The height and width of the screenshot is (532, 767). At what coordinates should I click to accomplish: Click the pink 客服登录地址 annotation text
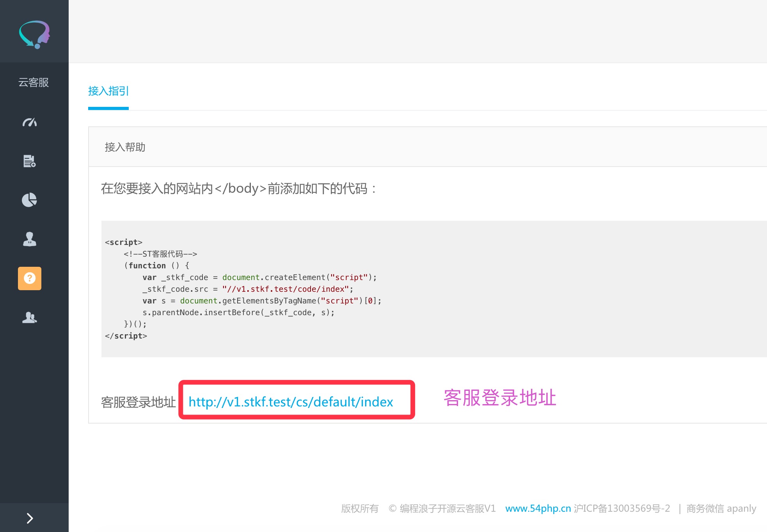[500, 398]
